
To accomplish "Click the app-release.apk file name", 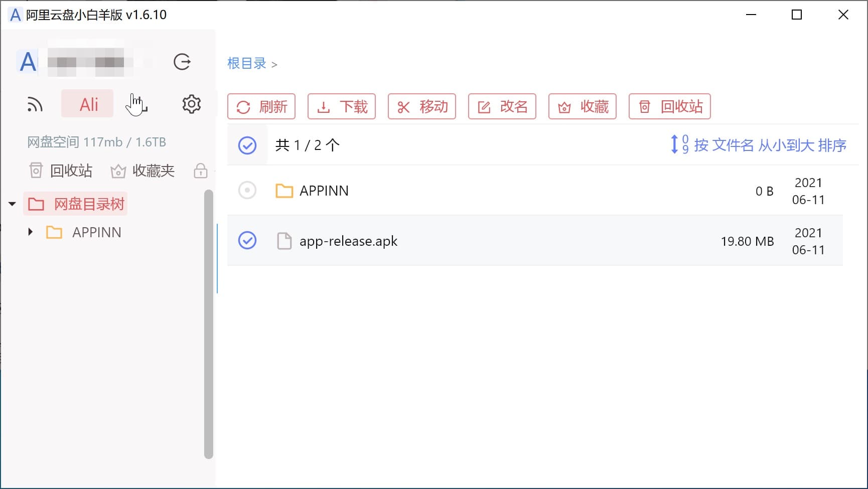I will click(348, 241).
